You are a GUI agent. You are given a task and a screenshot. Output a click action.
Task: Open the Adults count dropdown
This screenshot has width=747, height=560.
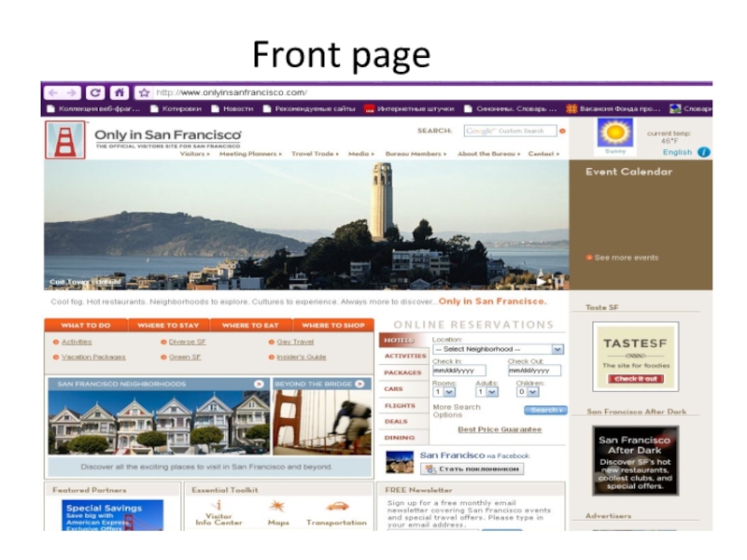point(487,392)
